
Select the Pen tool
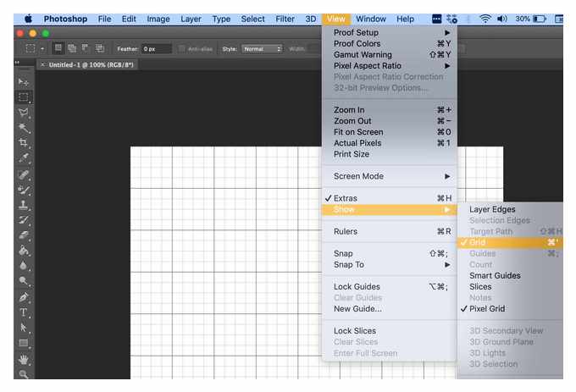(x=24, y=297)
